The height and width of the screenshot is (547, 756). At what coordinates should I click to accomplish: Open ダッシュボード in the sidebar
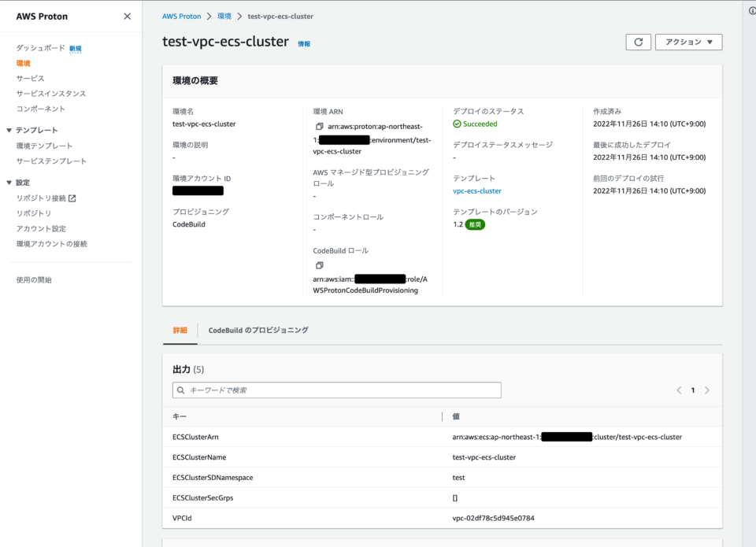click(40, 48)
